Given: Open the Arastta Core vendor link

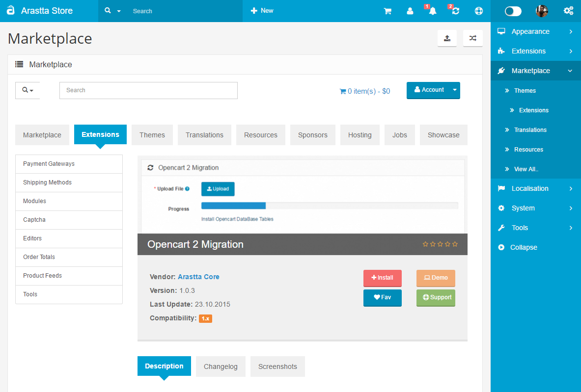Looking at the screenshot, I should click(x=198, y=277).
